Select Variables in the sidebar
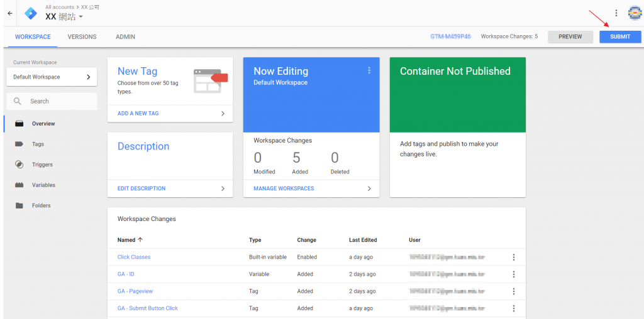 43,185
